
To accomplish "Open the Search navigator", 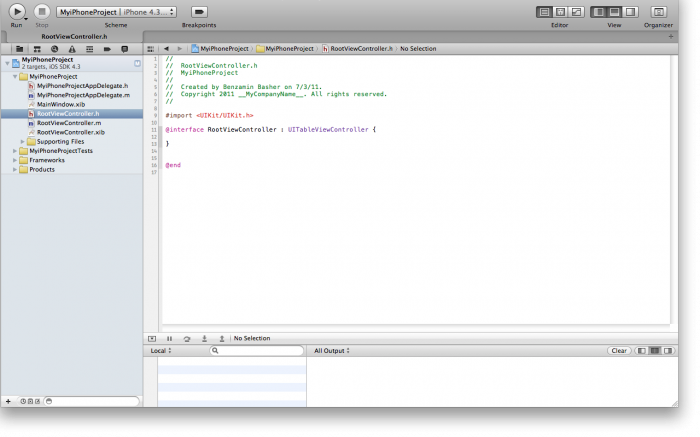I will 54,48.
